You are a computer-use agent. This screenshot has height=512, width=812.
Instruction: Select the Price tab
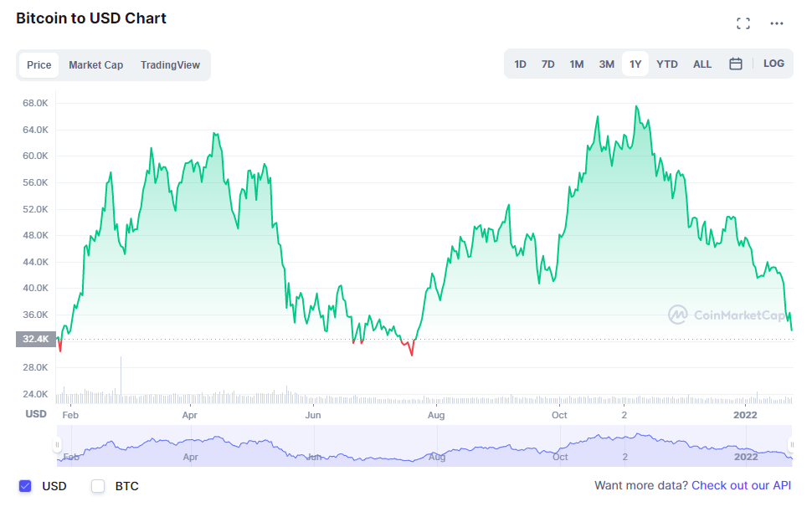39,65
